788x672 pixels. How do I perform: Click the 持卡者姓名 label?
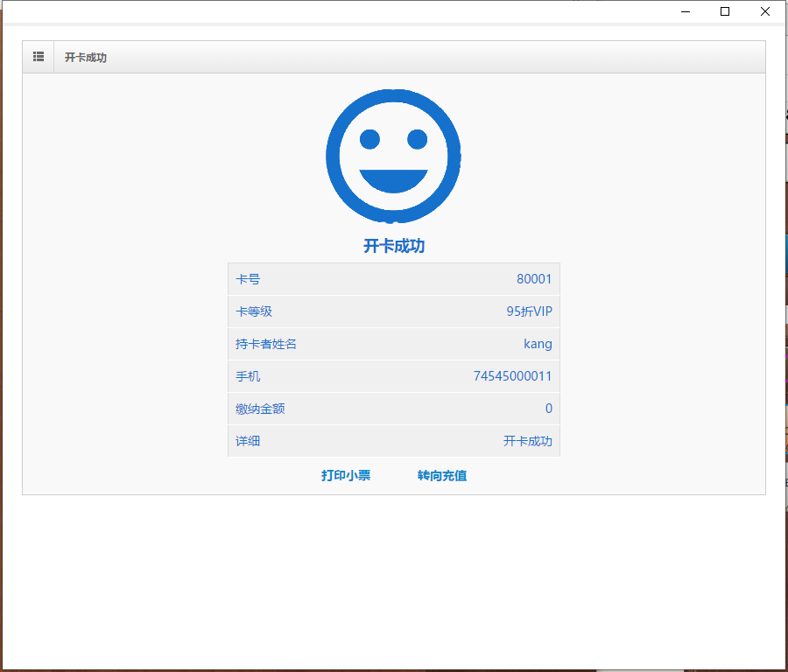[266, 344]
